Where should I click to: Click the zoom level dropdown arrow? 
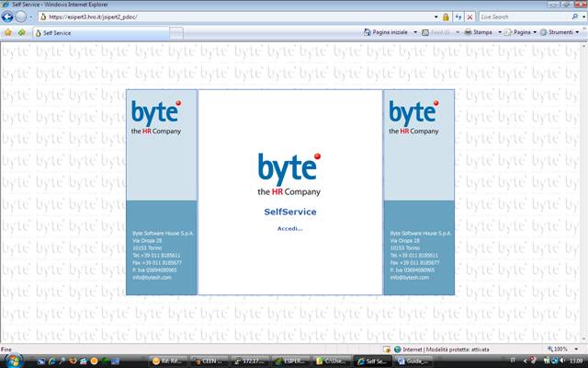(576, 350)
